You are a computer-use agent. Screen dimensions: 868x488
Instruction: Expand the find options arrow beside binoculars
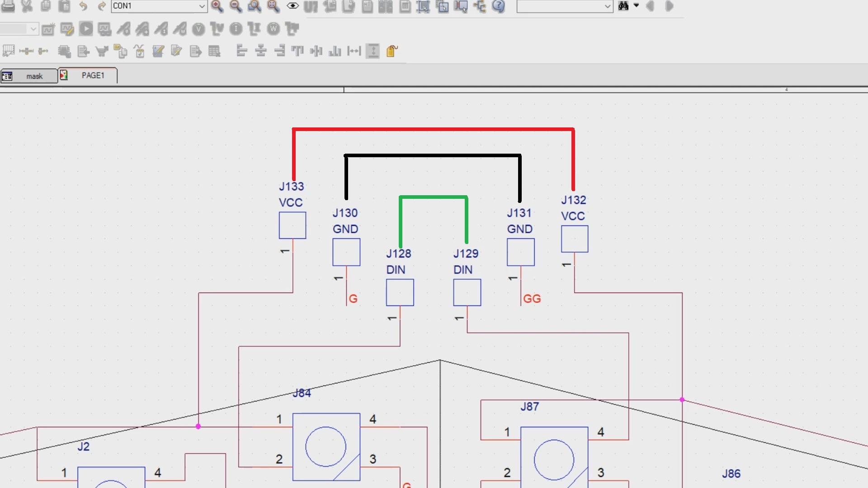[x=636, y=5]
